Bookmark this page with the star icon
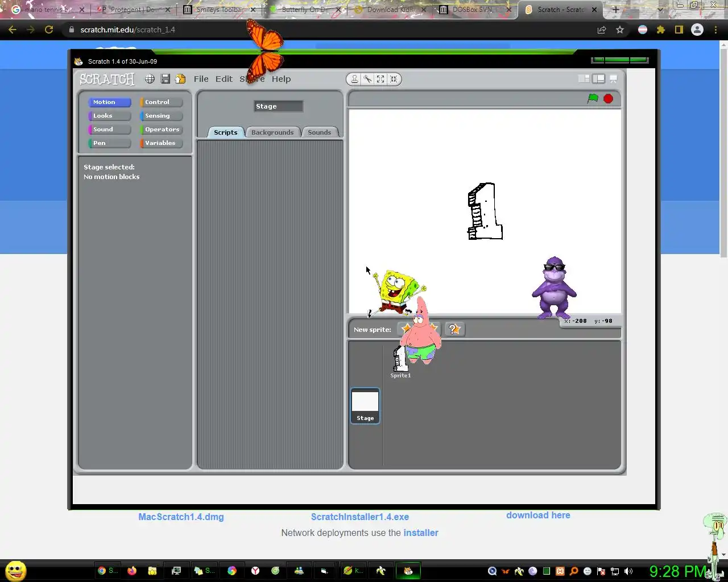Screen dimensions: 728x582 coord(620,30)
